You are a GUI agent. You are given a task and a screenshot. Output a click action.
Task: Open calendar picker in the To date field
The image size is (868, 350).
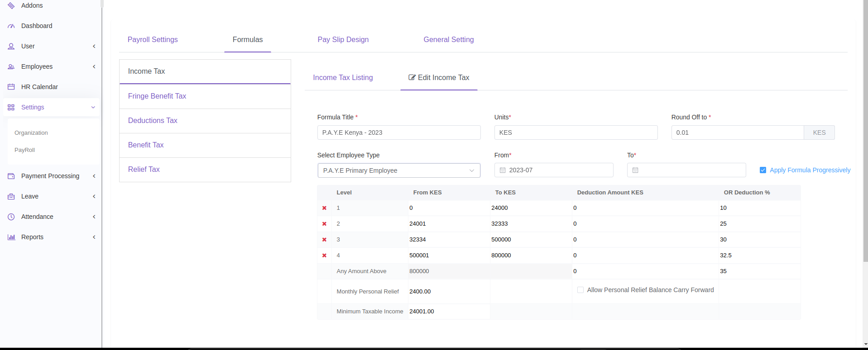[635, 170]
